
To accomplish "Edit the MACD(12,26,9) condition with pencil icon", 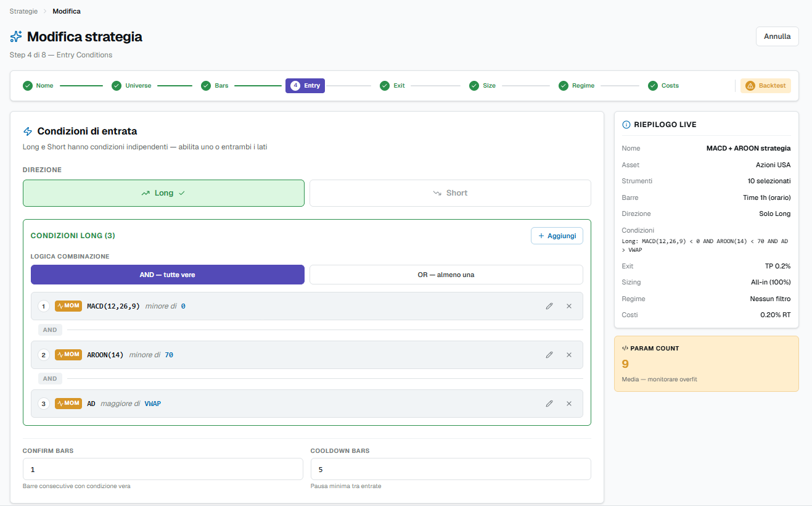I will click(x=549, y=306).
